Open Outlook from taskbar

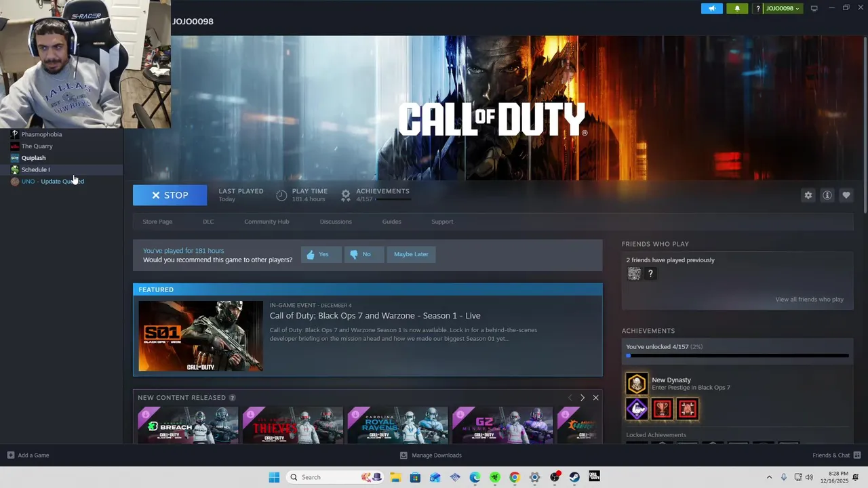(x=435, y=477)
